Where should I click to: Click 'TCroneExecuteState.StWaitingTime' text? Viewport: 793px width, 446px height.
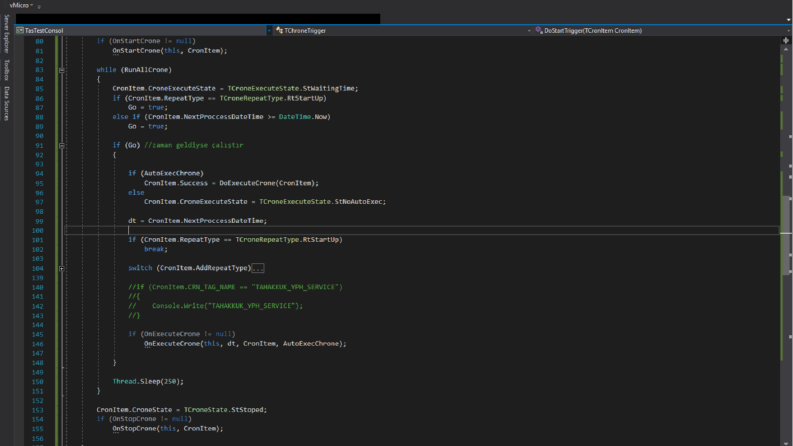pyautogui.click(x=291, y=88)
